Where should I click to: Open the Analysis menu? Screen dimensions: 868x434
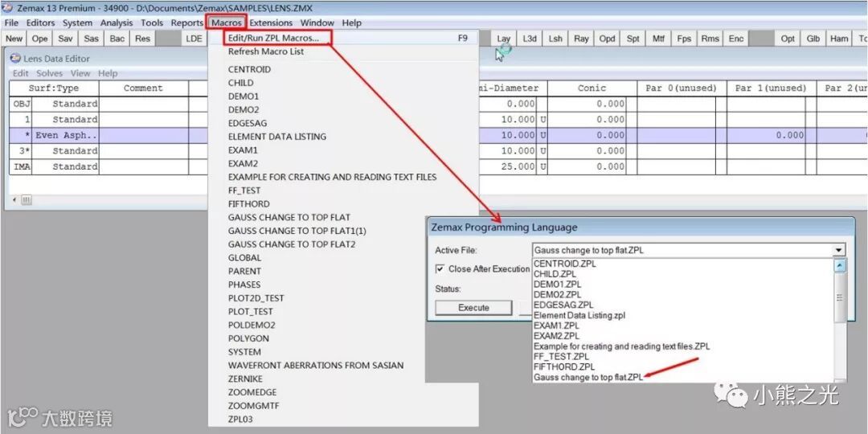point(117,23)
